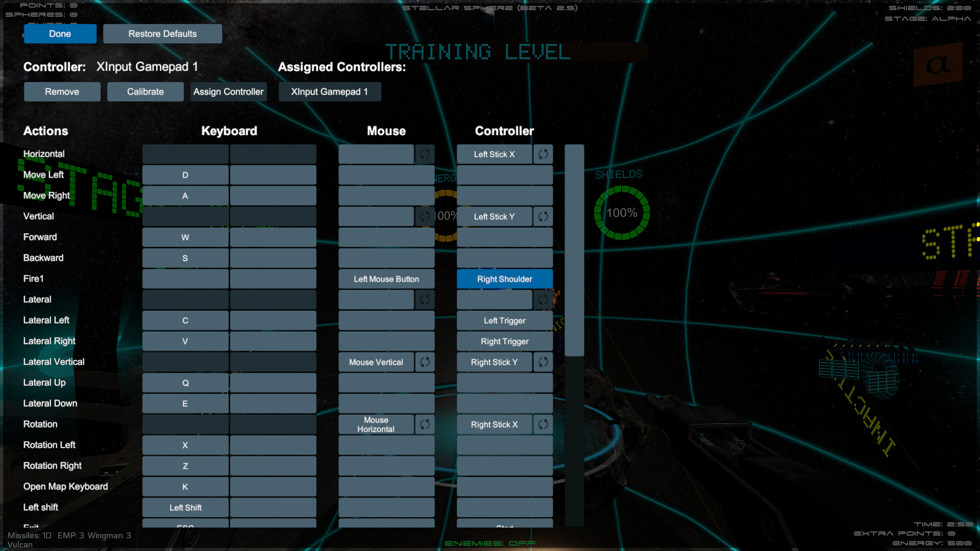Click the invert icon next to Mouse Horizontal

424,424
